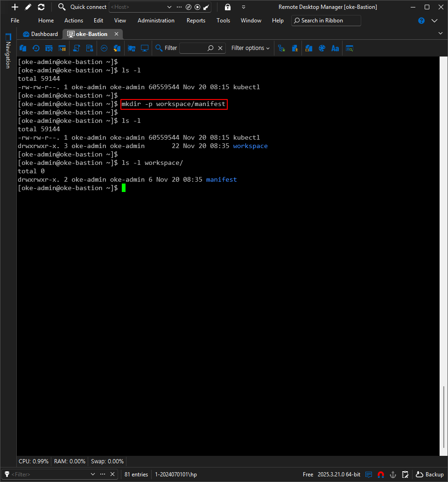The height and width of the screenshot is (482, 448).
Task: Close the oke-Bastion tab
Action: coord(117,34)
